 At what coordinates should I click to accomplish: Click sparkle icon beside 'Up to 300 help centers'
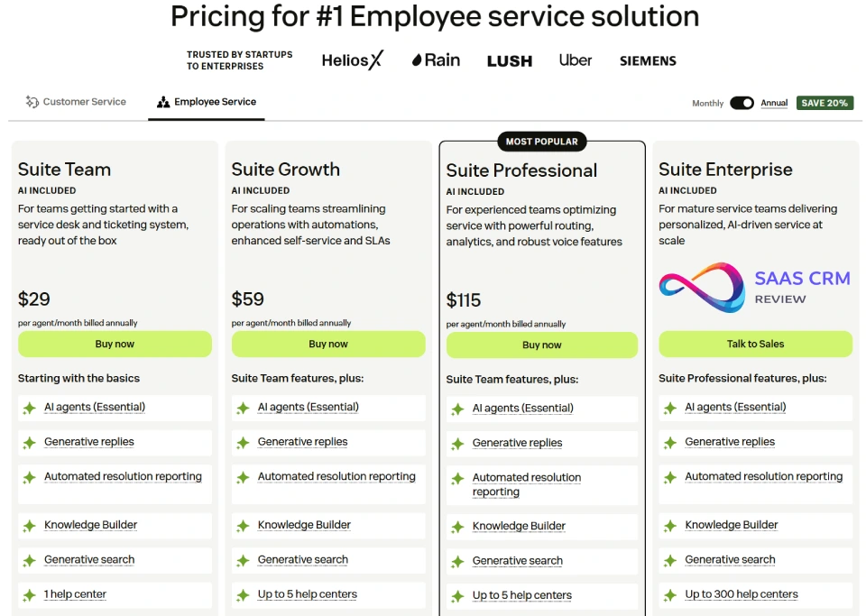click(x=669, y=595)
